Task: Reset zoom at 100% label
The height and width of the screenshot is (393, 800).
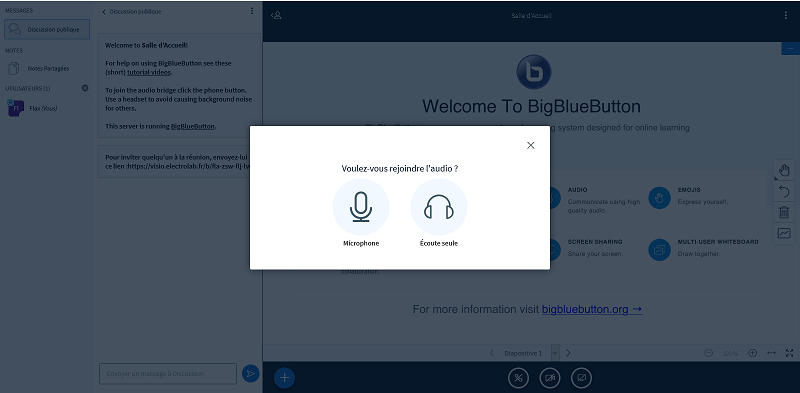Action: pos(730,353)
